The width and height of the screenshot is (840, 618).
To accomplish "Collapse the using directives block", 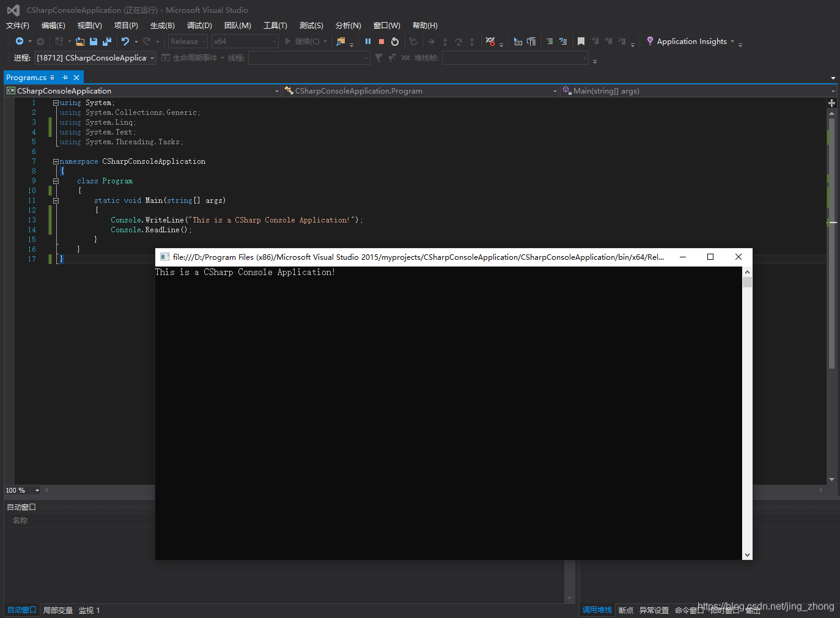I will (56, 103).
